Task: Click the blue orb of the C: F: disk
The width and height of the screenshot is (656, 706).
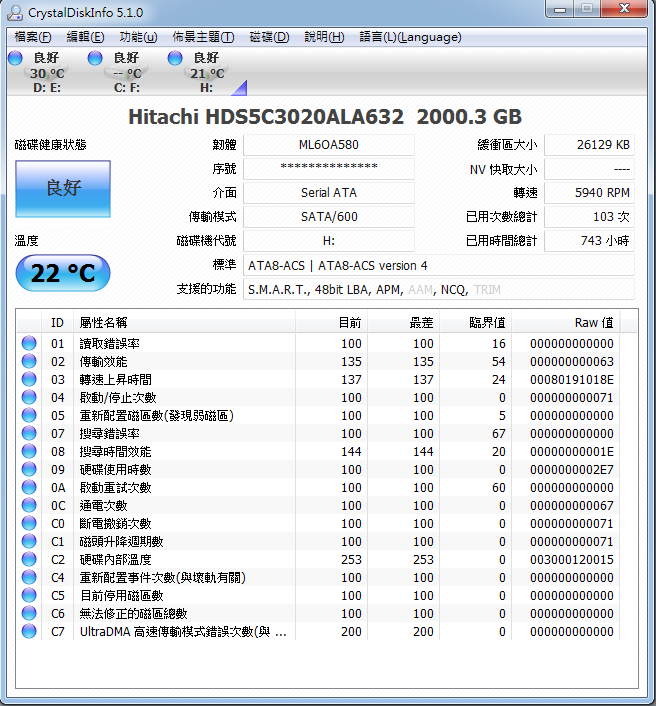Action: point(95,58)
